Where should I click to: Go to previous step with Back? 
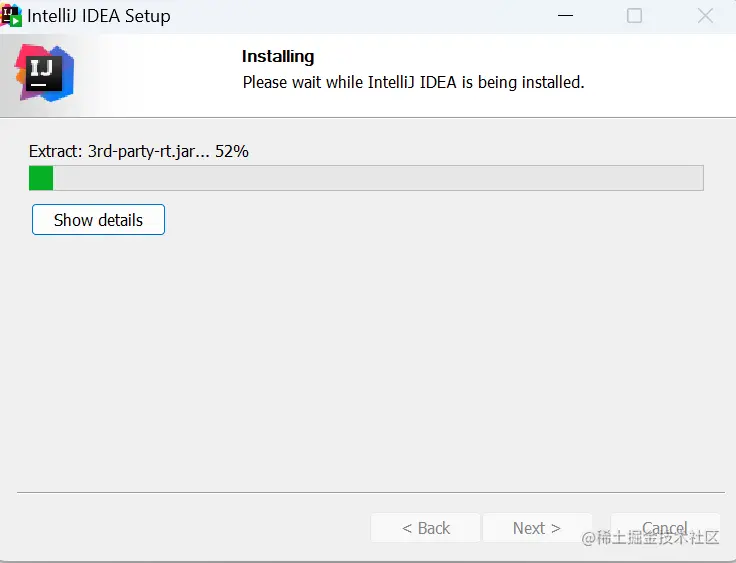tap(425, 528)
